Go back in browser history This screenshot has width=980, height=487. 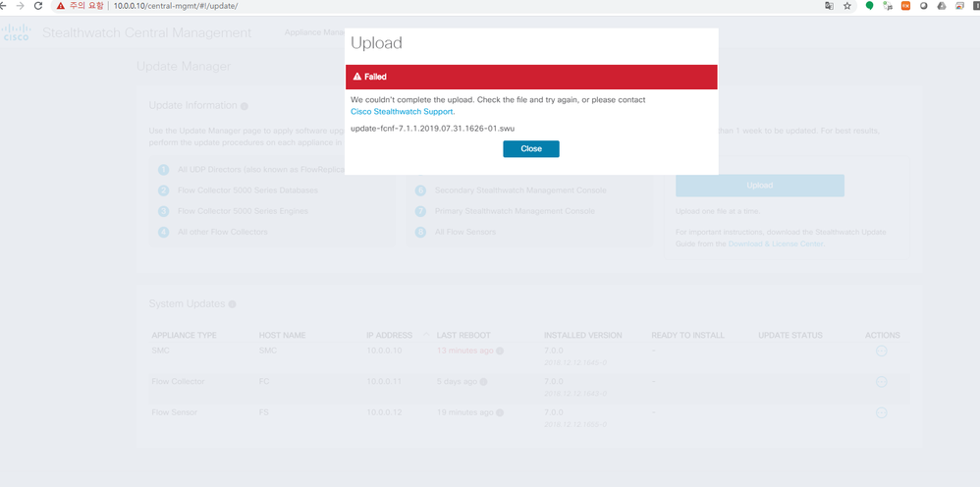click(3, 6)
